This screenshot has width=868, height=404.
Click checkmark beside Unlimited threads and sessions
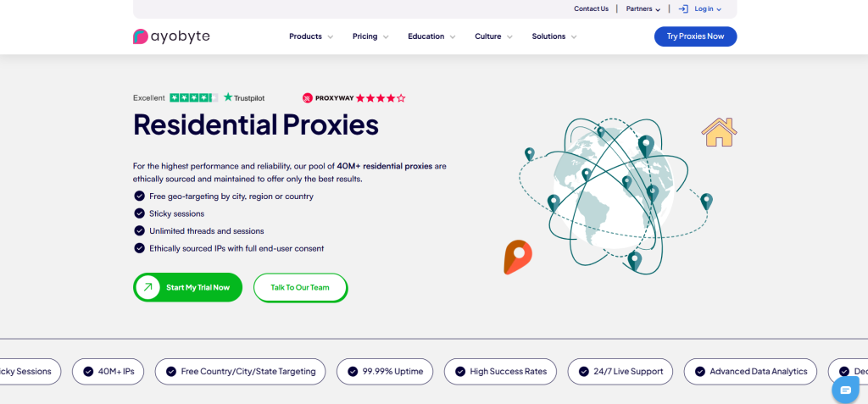click(139, 230)
